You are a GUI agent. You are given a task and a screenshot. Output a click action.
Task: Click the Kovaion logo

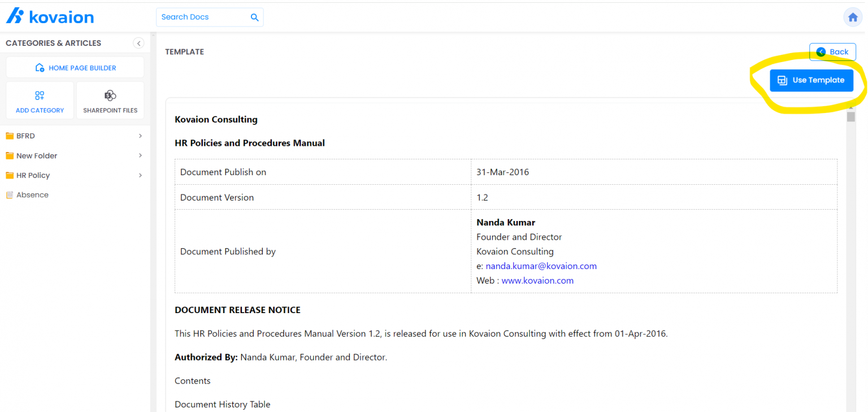click(50, 16)
